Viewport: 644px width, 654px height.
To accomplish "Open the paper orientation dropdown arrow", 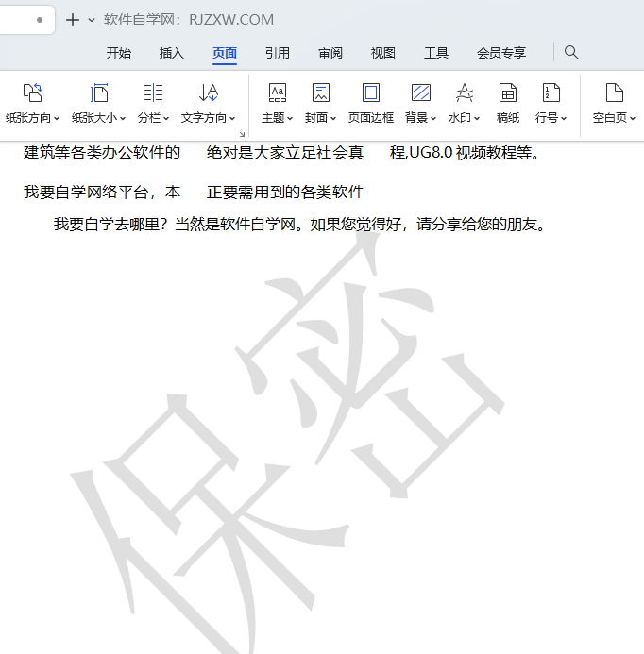I will pos(57,119).
